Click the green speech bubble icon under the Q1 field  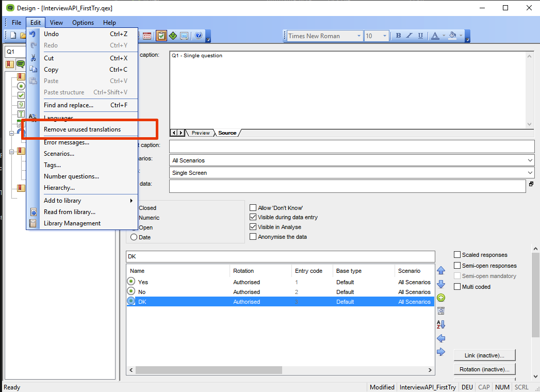pos(21,64)
